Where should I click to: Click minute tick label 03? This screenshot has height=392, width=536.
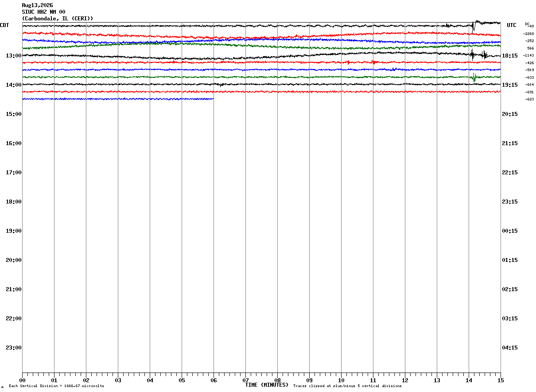[118, 380]
